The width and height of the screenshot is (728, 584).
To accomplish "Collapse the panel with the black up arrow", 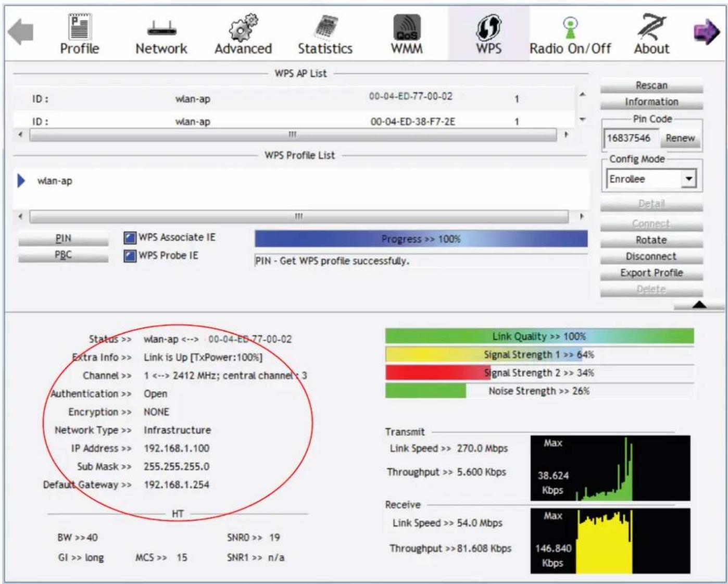I will click(699, 304).
